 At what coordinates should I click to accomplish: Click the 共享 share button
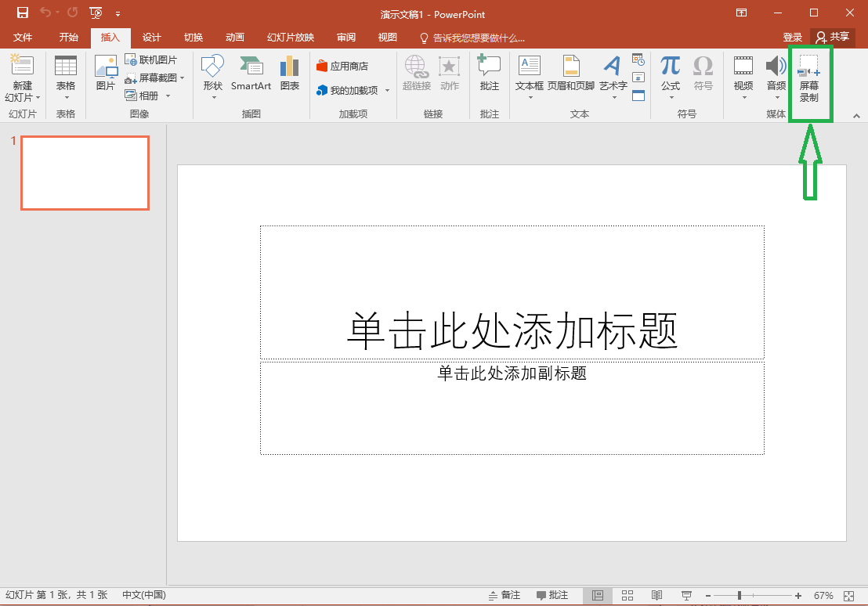(x=833, y=37)
